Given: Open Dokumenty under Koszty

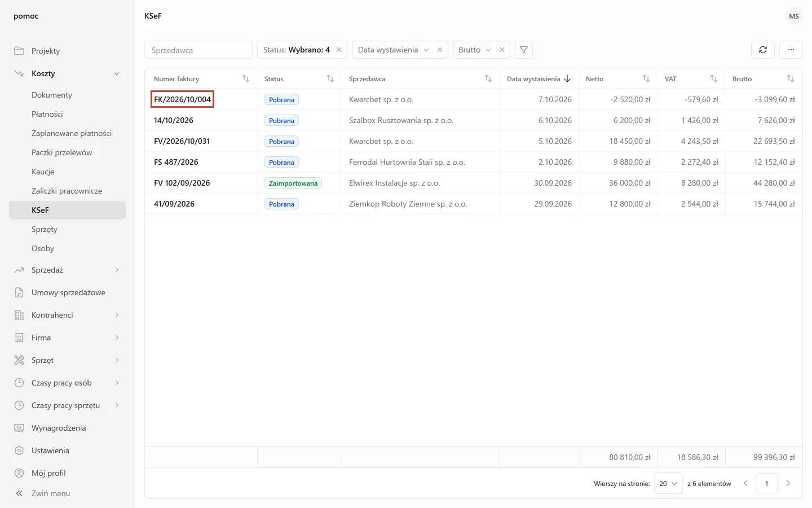Looking at the screenshot, I should (x=67, y=95).
